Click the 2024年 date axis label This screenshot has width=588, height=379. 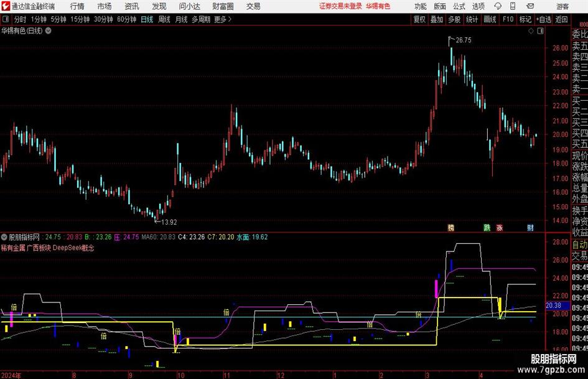(x=11, y=375)
